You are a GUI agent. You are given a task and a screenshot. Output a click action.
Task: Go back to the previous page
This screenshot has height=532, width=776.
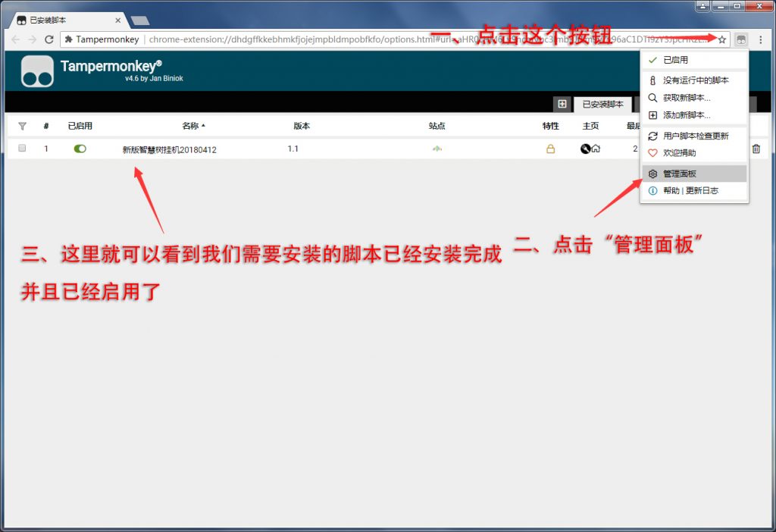tap(16, 39)
